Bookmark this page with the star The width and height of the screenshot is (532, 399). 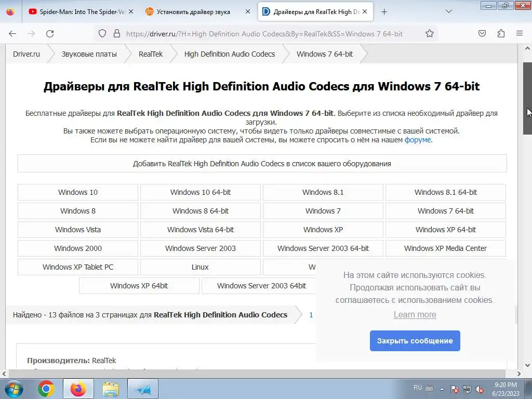coord(430,34)
